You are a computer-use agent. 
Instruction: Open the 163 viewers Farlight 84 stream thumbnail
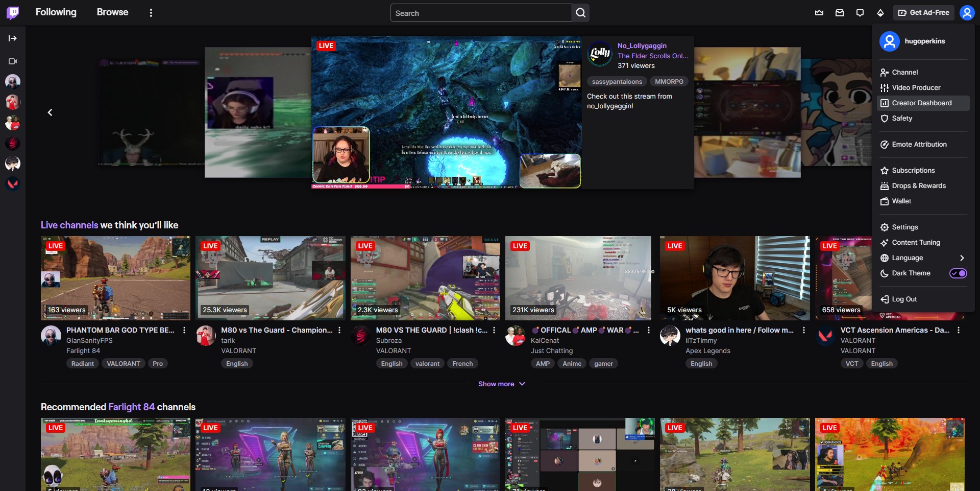[x=115, y=278]
